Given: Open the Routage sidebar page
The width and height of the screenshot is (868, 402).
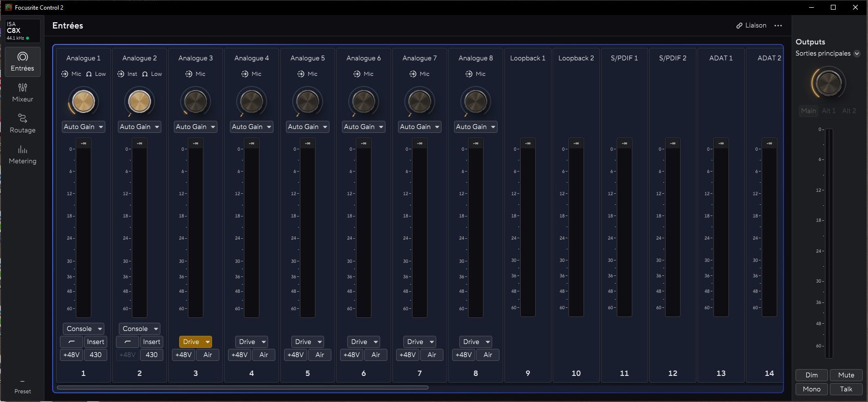Looking at the screenshot, I should pyautogui.click(x=23, y=124).
